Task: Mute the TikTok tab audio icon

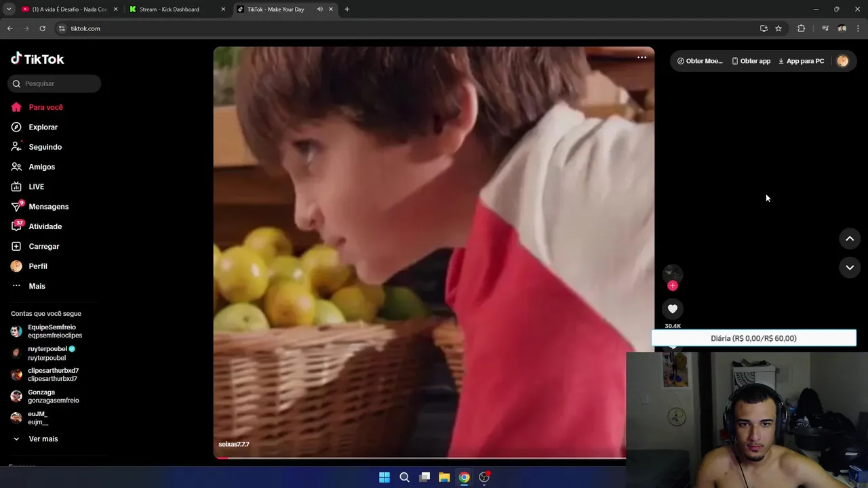Action: pos(319,9)
